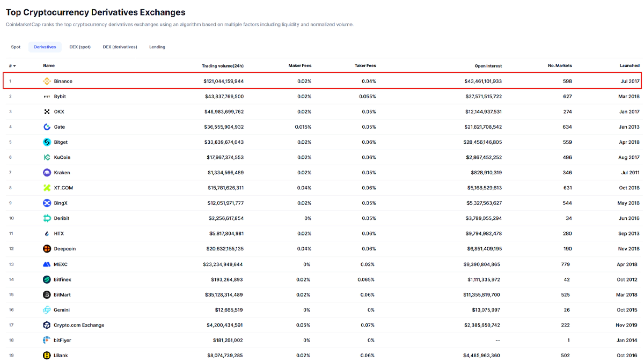Sort table by No. Markets header
Viewport: 644px width, 362px height.
pos(560,66)
